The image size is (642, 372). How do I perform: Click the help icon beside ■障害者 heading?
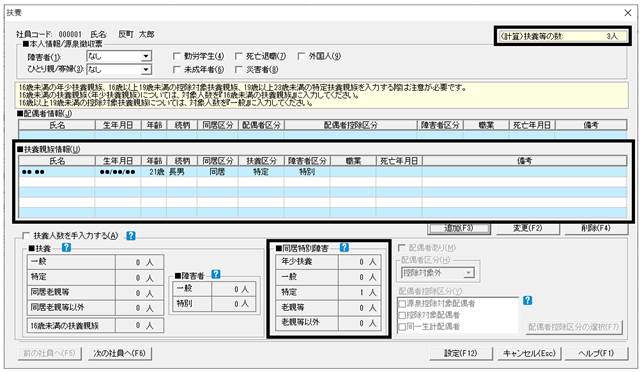tap(216, 274)
